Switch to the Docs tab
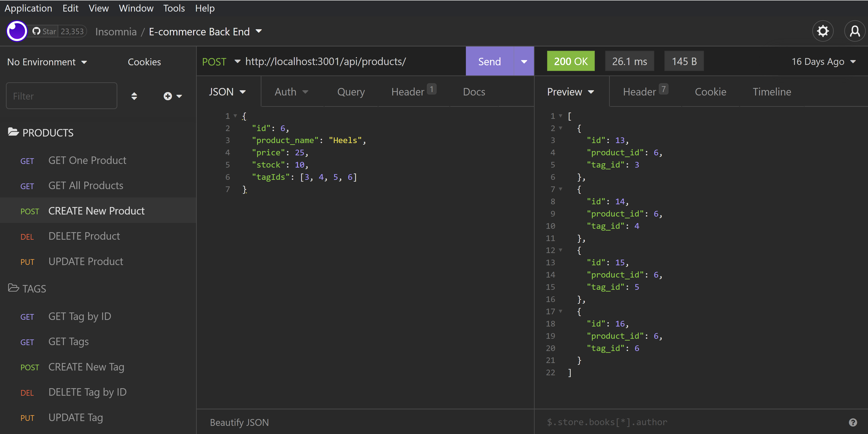Image resolution: width=868 pixels, height=434 pixels. click(x=474, y=92)
